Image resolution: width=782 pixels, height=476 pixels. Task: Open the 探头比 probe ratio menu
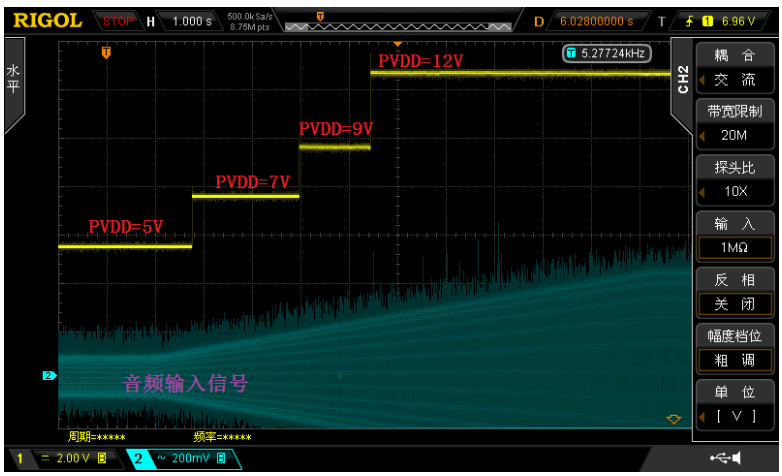pos(735,168)
